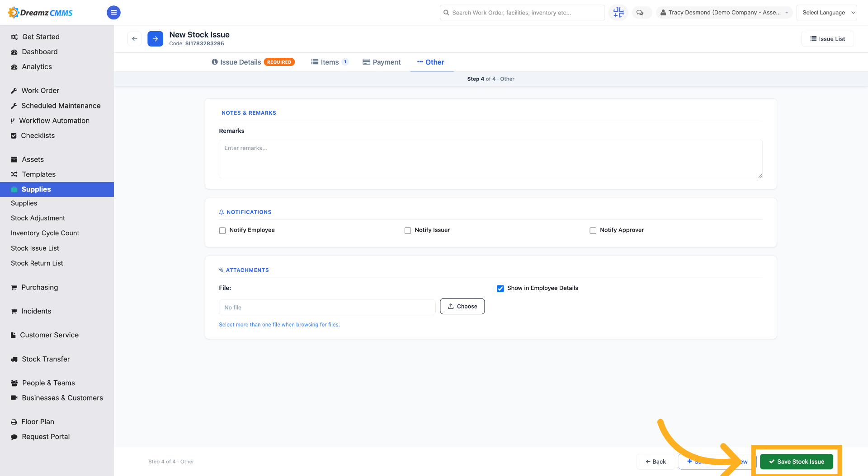Enable the Notify Employee checkbox
868x476 pixels.
(x=222, y=231)
